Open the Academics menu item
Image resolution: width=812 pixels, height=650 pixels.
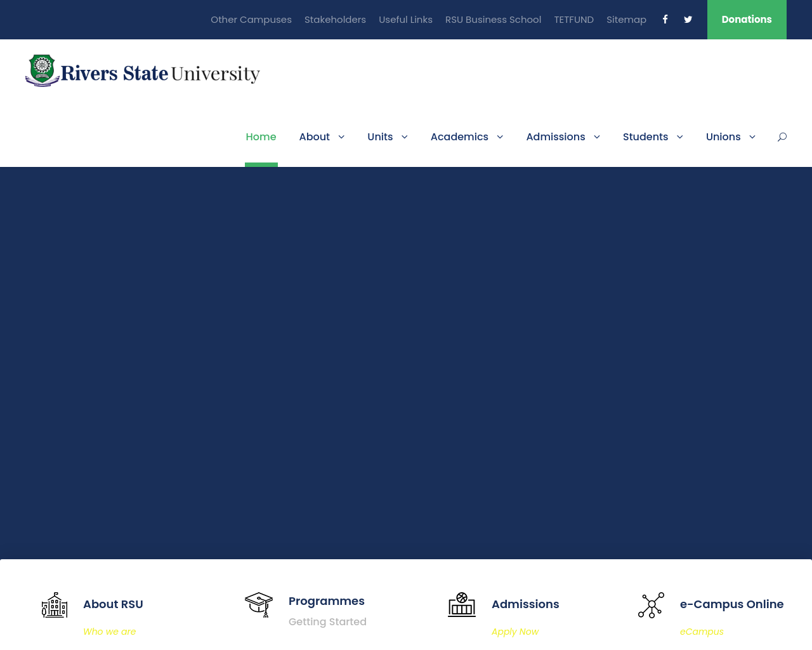coord(459,136)
